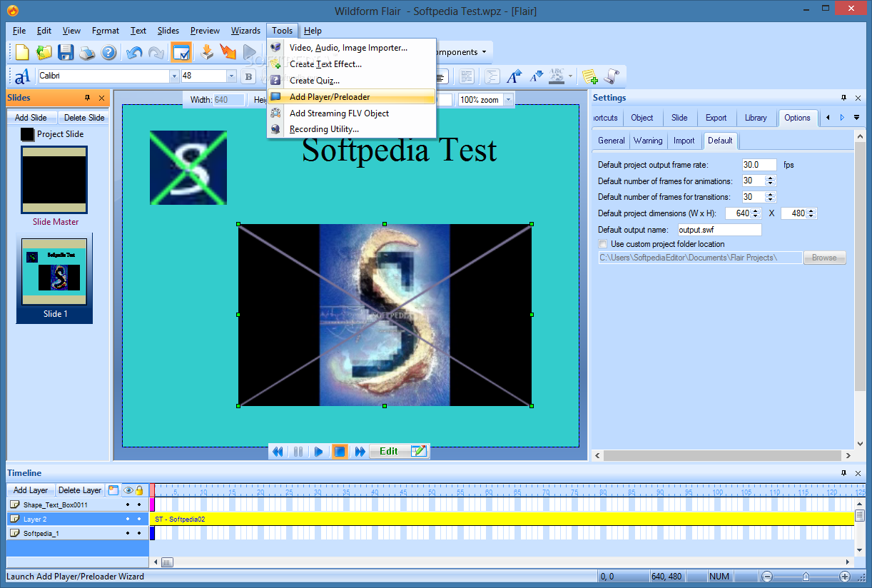Open the text color dropdown arrow

click(x=570, y=76)
